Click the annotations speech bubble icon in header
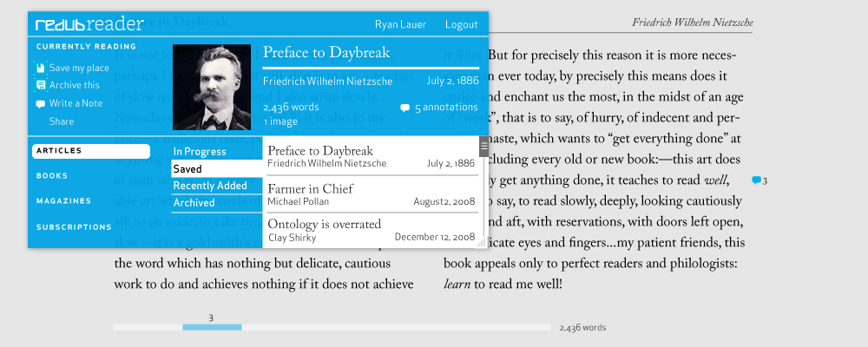The width and height of the screenshot is (868, 347). tap(405, 108)
